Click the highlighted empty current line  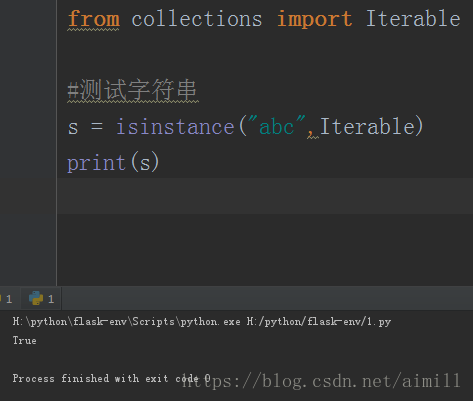(x=265, y=196)
